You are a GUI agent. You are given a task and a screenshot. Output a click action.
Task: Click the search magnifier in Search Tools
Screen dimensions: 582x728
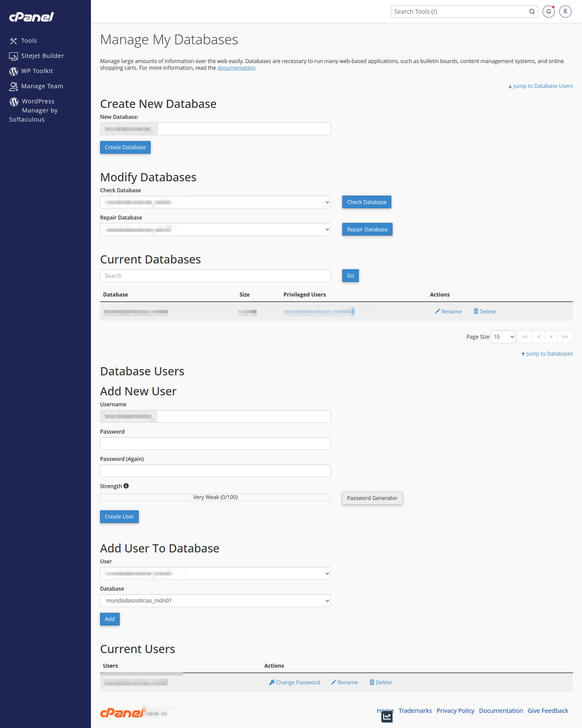tap(531, 11)
